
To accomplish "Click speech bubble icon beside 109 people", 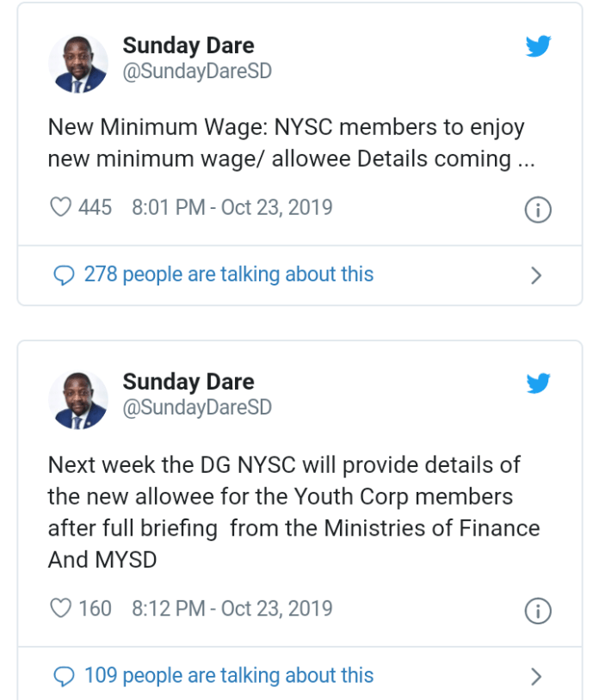I will [x=64, y=677].
